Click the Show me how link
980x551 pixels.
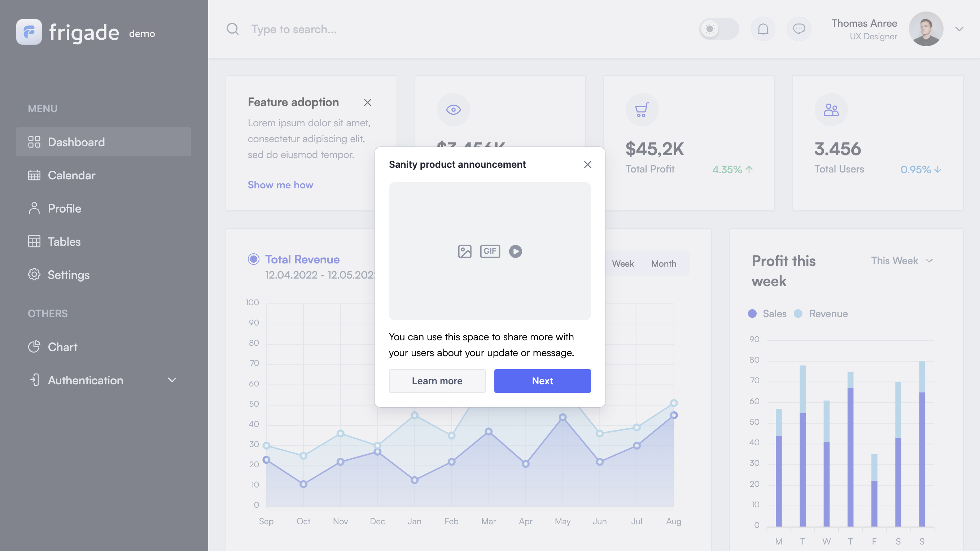pyautogui.click(x=280, y=185)
